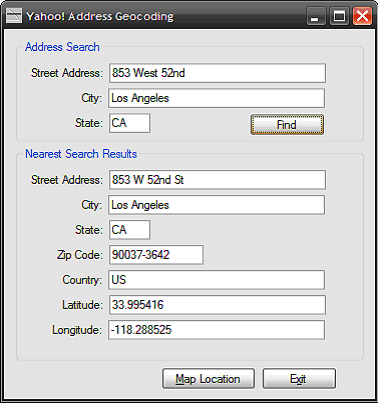
Task: Select the Nearest Search Results City field
Action: (216, 205)
